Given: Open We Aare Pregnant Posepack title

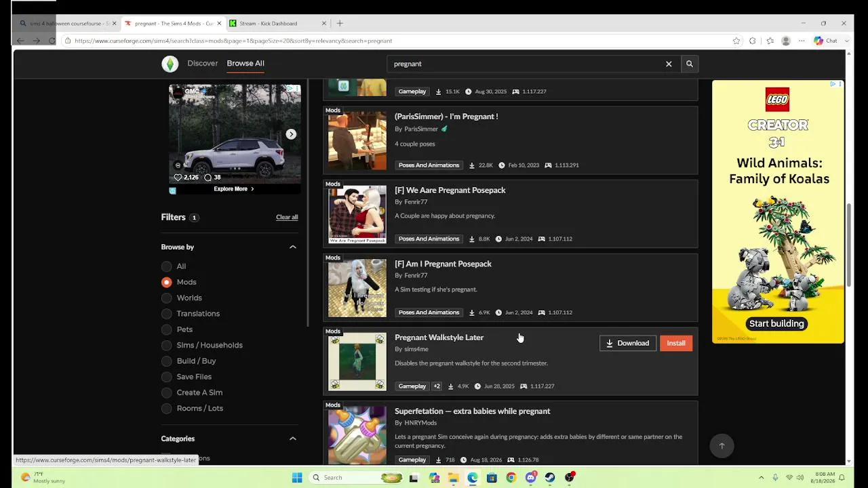Looking at the screenshot, I should (x=450, y=190).
